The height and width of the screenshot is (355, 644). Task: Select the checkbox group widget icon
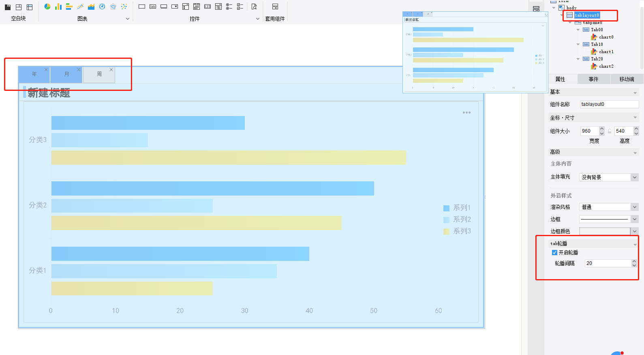click(x=240, y=6)
